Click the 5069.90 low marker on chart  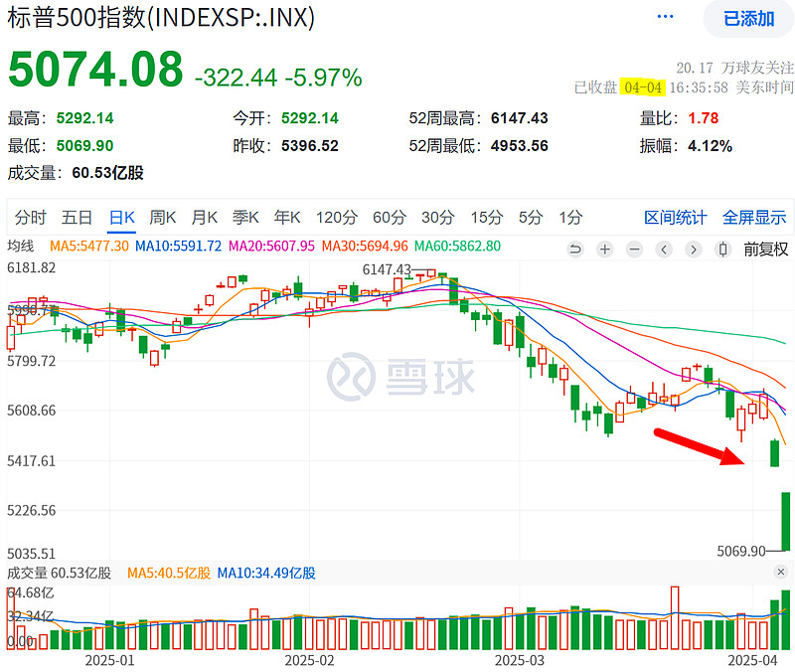pyautogui.click(x=740, y=551)
